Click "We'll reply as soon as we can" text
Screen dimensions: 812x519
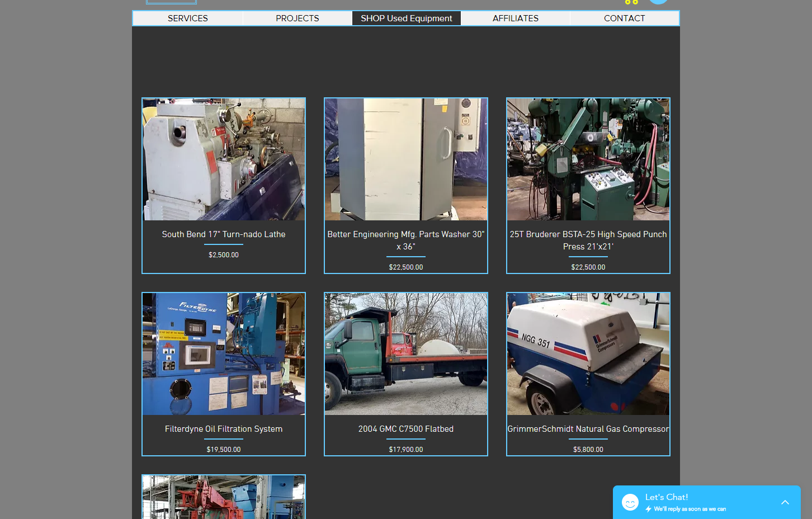[690, 509]
